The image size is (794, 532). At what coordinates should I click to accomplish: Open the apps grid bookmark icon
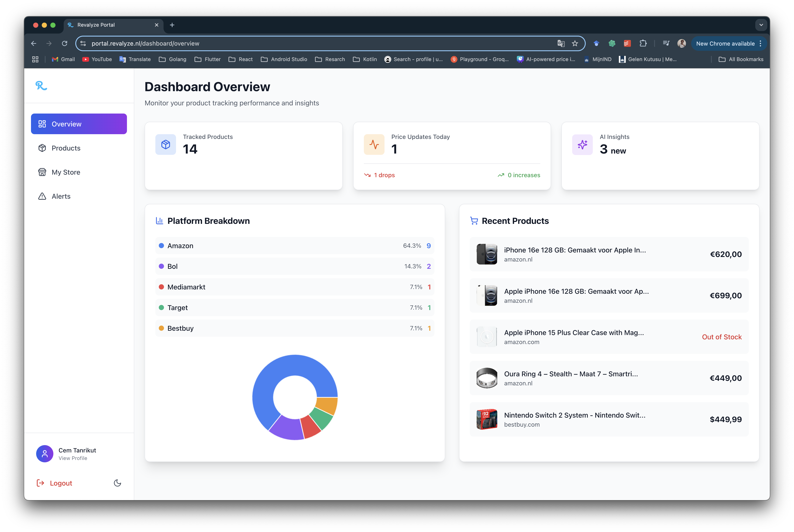[35, 59]
